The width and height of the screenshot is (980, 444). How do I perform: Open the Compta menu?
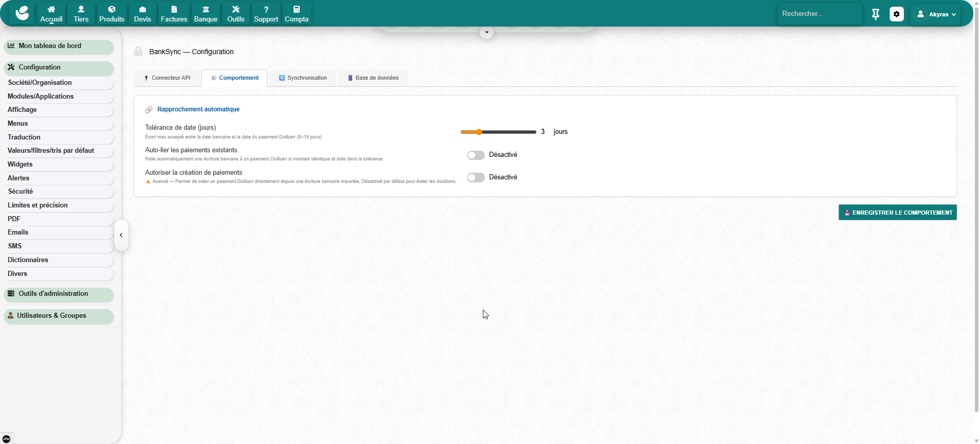297,14
